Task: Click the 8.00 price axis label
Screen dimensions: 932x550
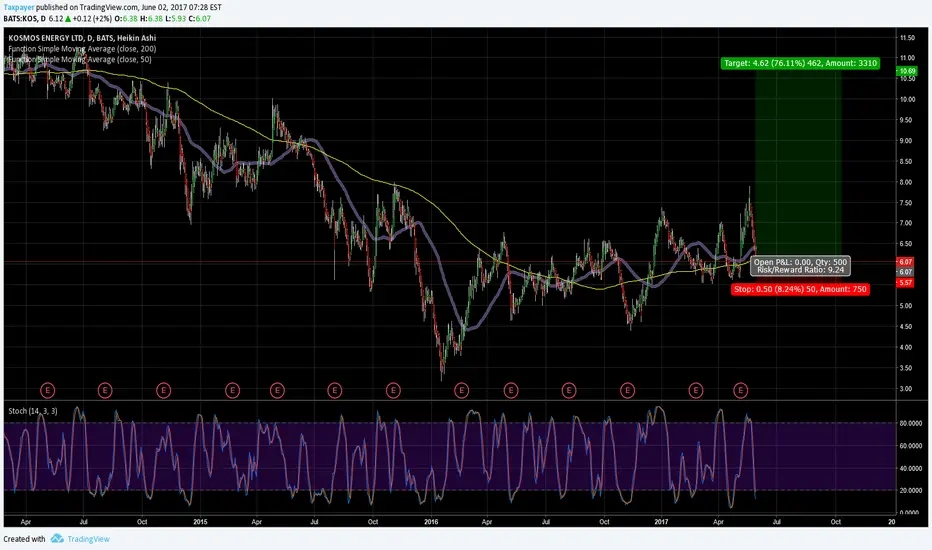Action: click(x=906, y=182)
